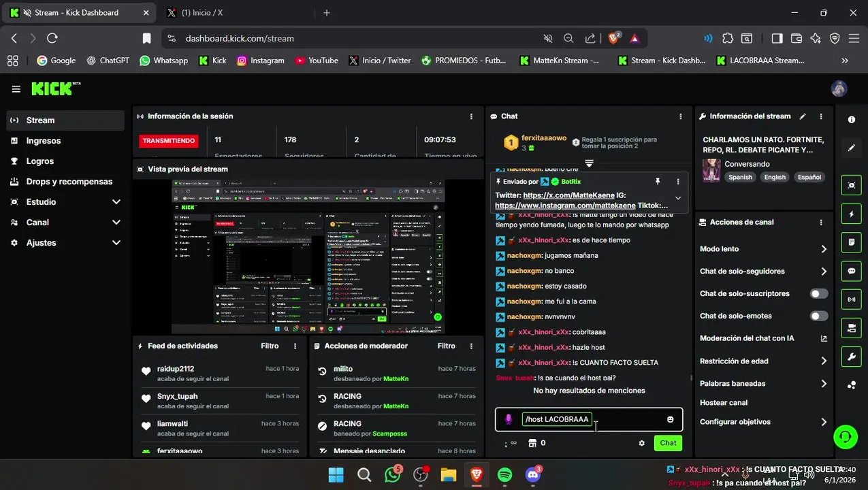868x490 pixels.
Task: Open Filtro in Acciones de moderador
Action: pos(446,346)
